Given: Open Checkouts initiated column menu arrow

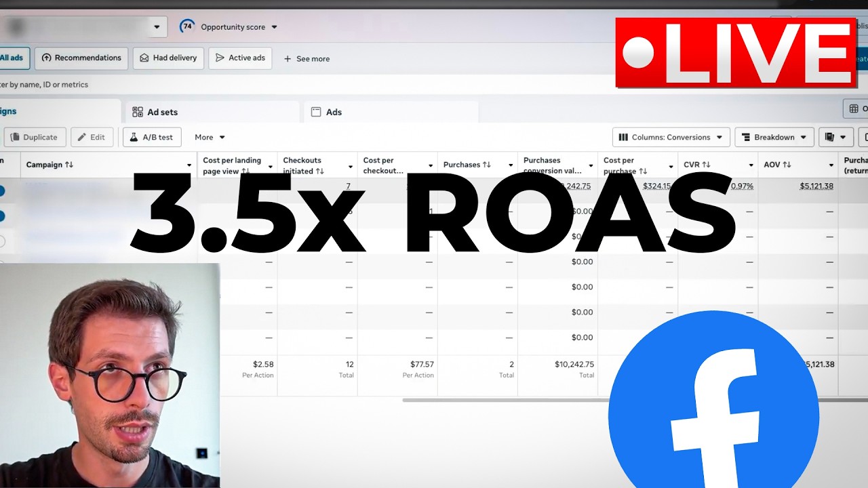Looking at the screenshot, I should [350, 166].
